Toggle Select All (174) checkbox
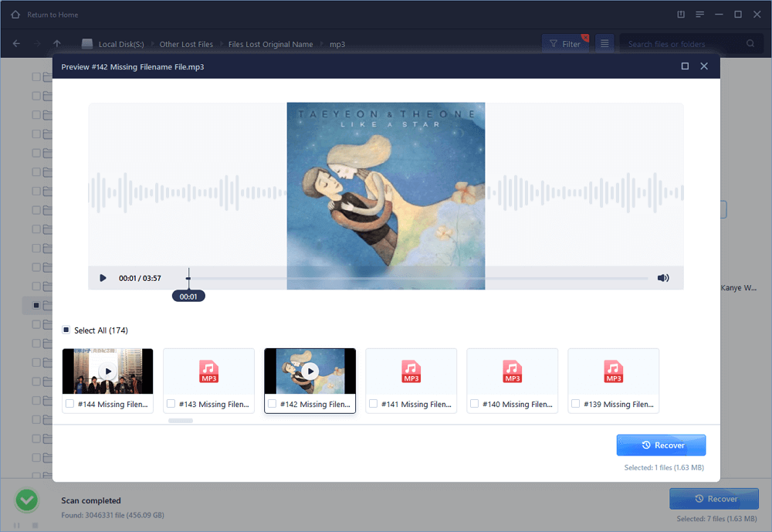Image resolution: width=772 pixels, height=532 pixels. click(66, 330)
